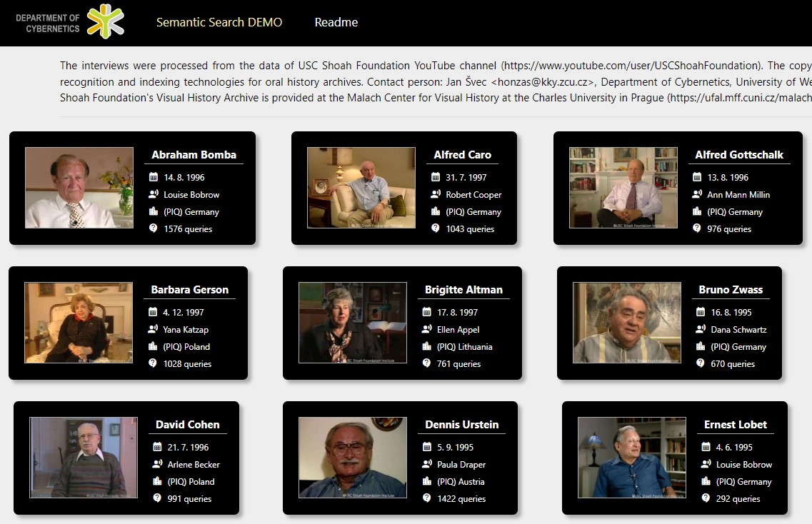The height and width of the screenshot is (524, 812).
Task: Click the calendar icon next to 21. 7. 1996
Action: pyautogui.click(x=157, y=447)
